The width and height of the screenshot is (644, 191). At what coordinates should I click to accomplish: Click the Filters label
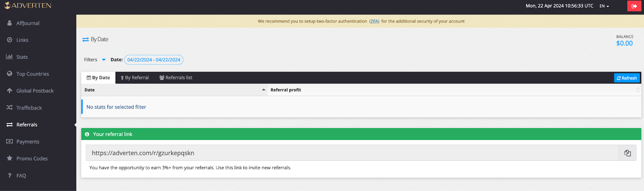click(x=91, y=60)
